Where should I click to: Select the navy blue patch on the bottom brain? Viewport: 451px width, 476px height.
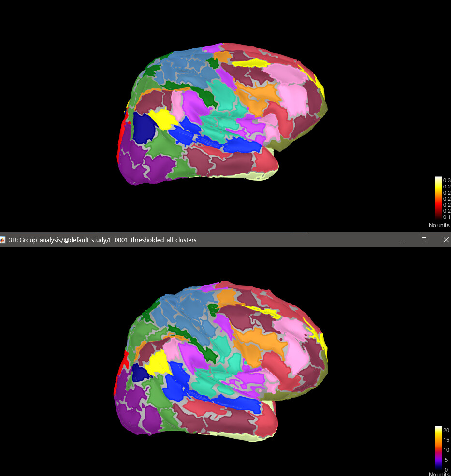tap(141, 374)
